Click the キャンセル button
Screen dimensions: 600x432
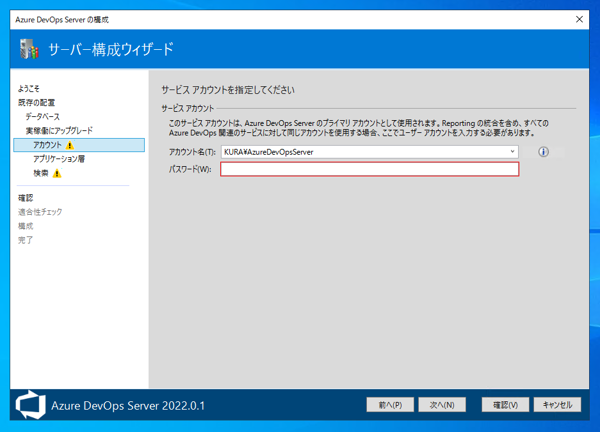[x=557, y=404]
